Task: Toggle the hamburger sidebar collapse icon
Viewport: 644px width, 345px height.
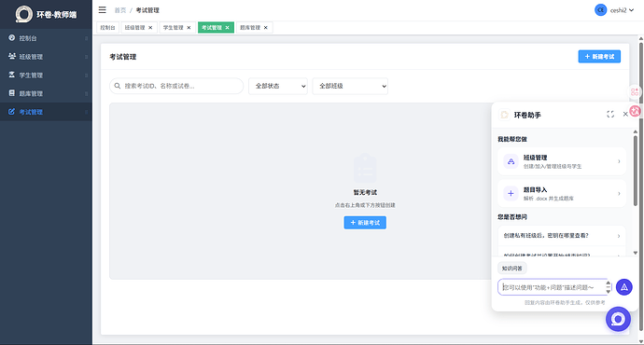Action: [x=103, y=10]
